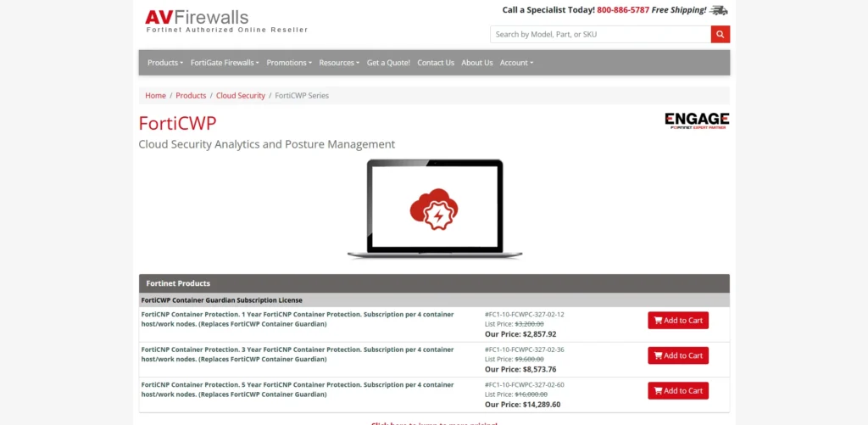This screenshot has height=425, width=868.
Task: Click the free shipping truck icon
Action: [719, 10]
